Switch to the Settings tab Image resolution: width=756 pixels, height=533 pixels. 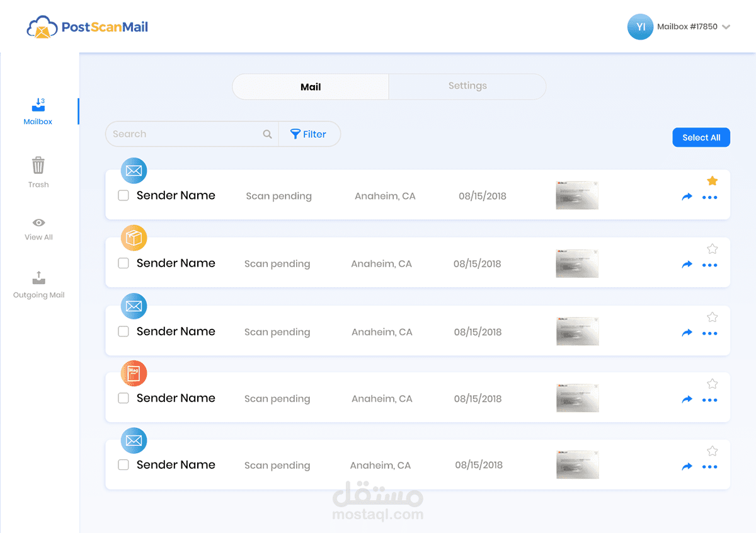click(x=467, y=86)
